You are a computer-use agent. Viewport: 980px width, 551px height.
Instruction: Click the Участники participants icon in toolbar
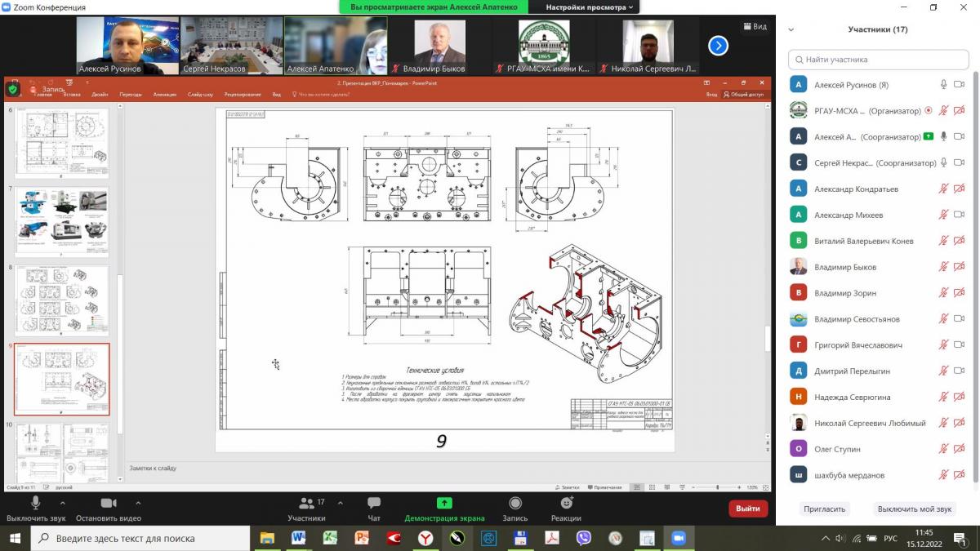tap(306, 504)
